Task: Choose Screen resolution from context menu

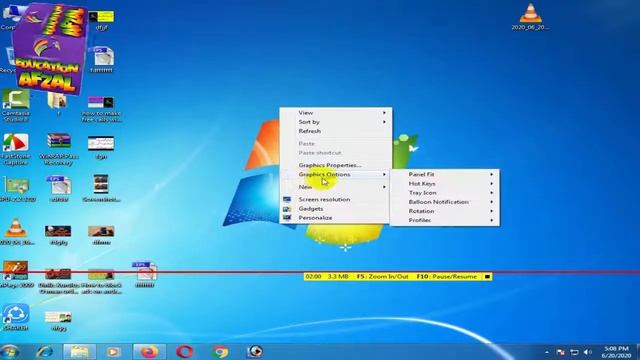Action: (336, 199)
